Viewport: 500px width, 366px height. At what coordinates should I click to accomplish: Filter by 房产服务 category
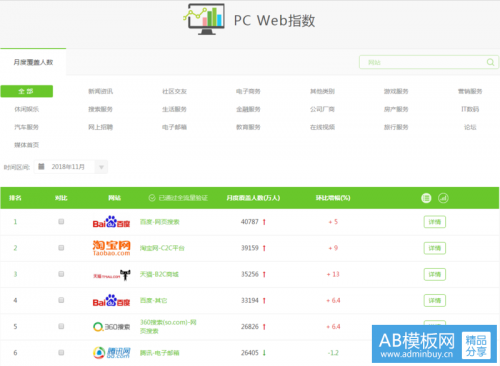(396, 109)
